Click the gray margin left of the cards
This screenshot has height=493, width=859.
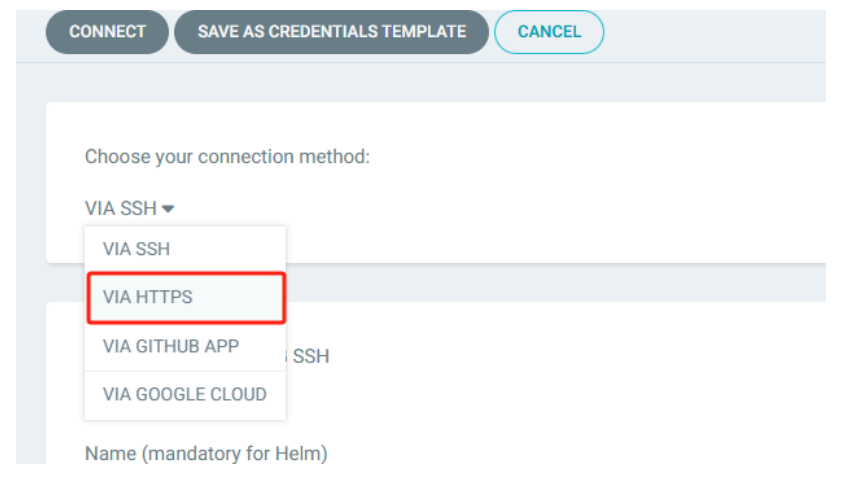coord(30,300)
